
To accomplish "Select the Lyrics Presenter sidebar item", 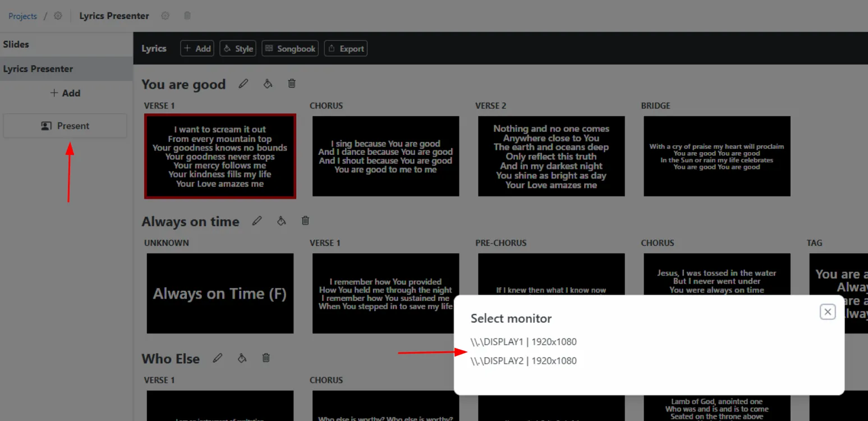I will [x=66, y=68].
